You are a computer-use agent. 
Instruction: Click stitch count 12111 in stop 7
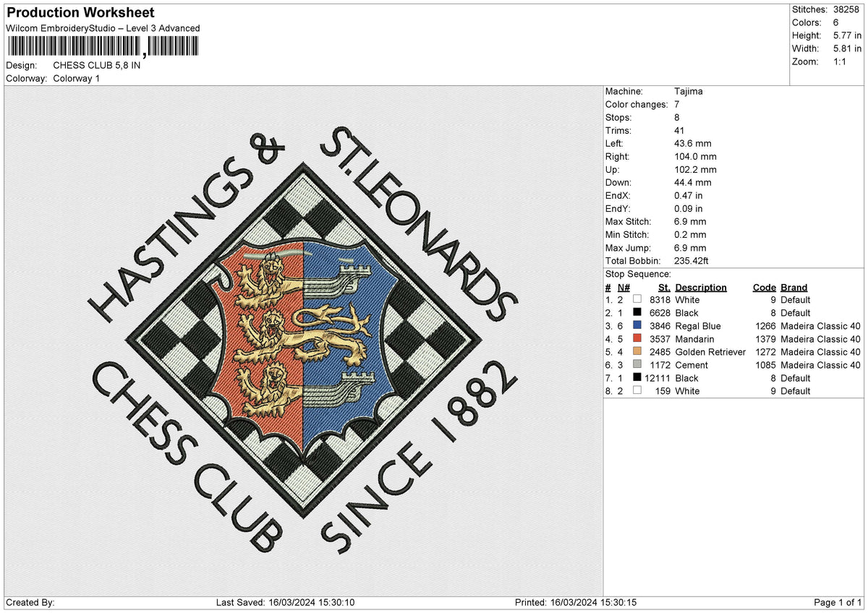tap(658, 378)
